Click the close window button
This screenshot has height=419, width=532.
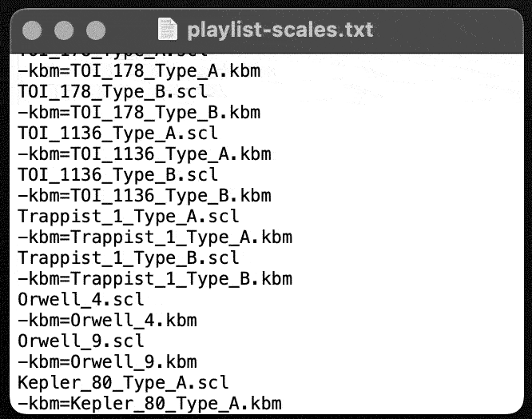tap(32, 30)
